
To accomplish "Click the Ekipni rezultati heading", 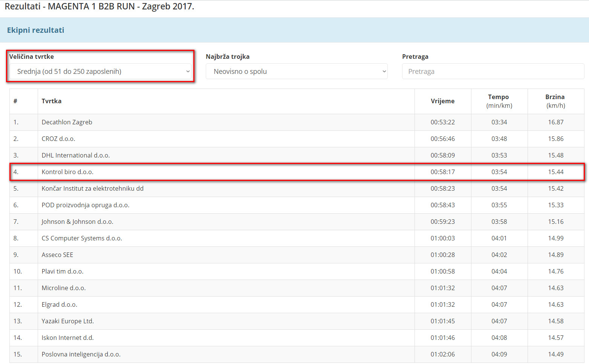I will click(35, 30).
